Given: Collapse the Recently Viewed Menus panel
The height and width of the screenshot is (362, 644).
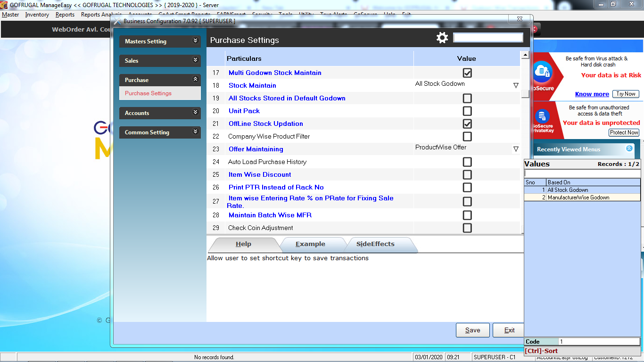Looking at the screenshot, I should tap(629, 148).
